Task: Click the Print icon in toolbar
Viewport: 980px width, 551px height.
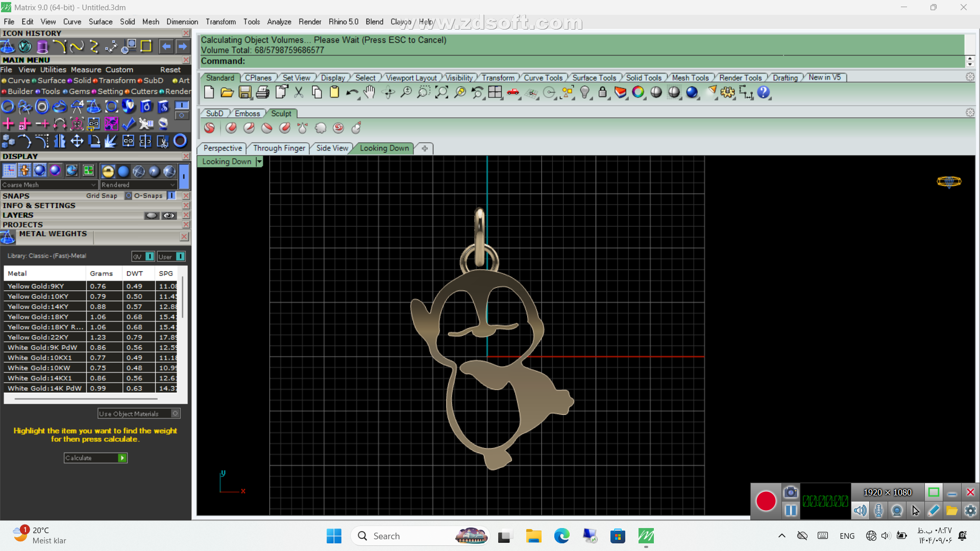Action: pos(263,92)
